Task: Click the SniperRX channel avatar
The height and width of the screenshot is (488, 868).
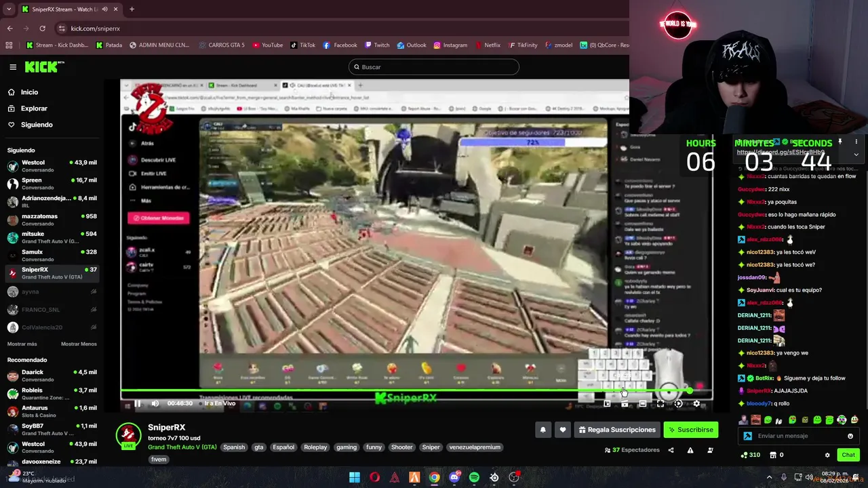Action: [x=128, y=435]
